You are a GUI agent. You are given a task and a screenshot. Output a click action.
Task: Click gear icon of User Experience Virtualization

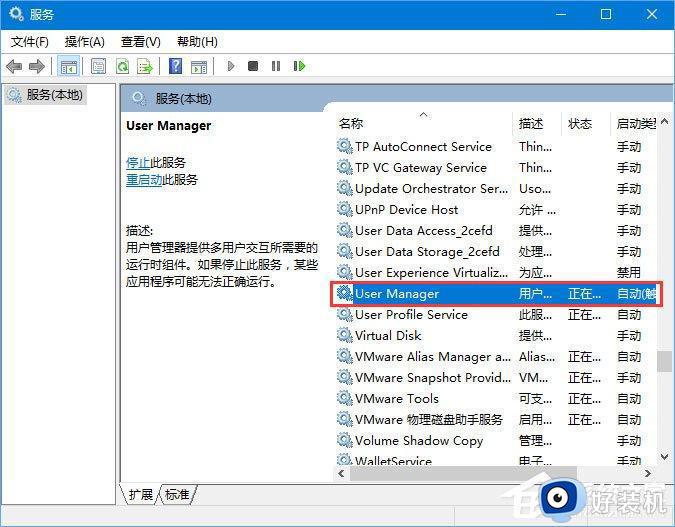[344, 272]
